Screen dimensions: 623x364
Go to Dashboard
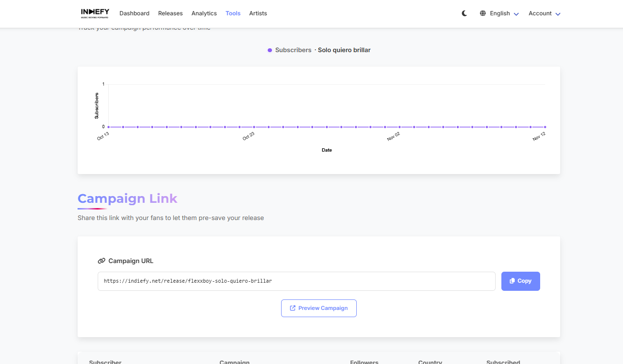point(134,13)
